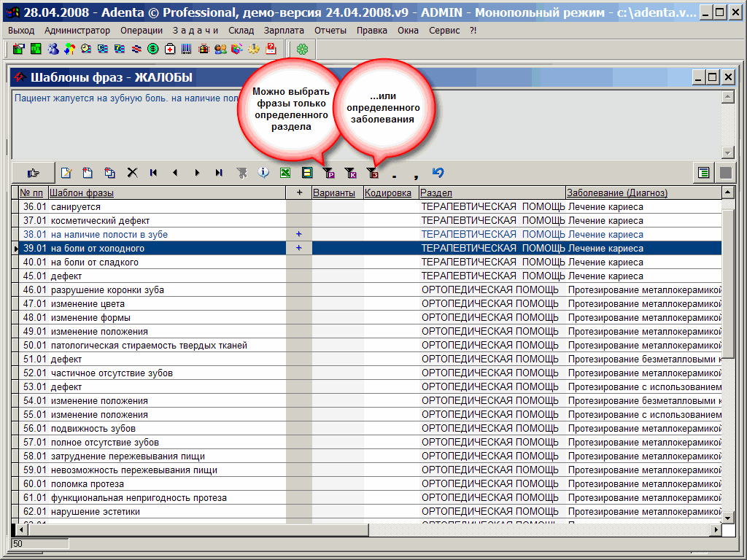The width and height of the screenshot is (747, 560).
Task: Click the green clover toolbar icon
Action: 302,49
